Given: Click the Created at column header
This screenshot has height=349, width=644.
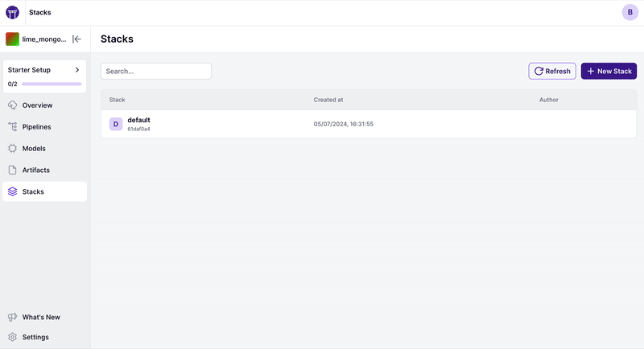Looking at the screenshot, I should click(328, 100).
